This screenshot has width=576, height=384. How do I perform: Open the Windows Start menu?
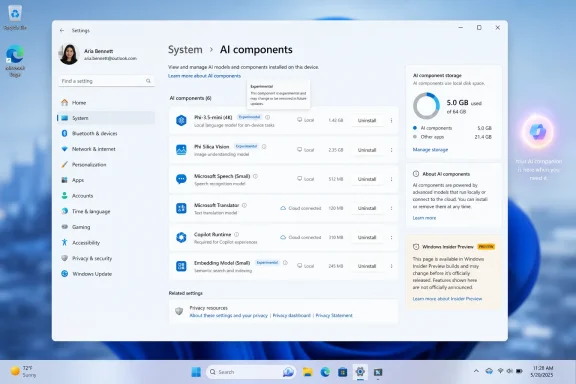[x=196, y=372]
